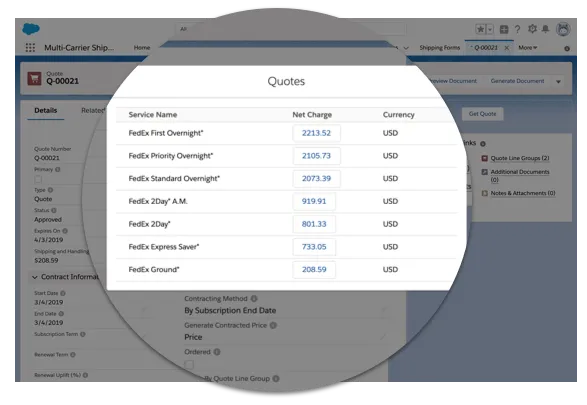
Task: Switch to the Details tab
Action: click(46, 110)
